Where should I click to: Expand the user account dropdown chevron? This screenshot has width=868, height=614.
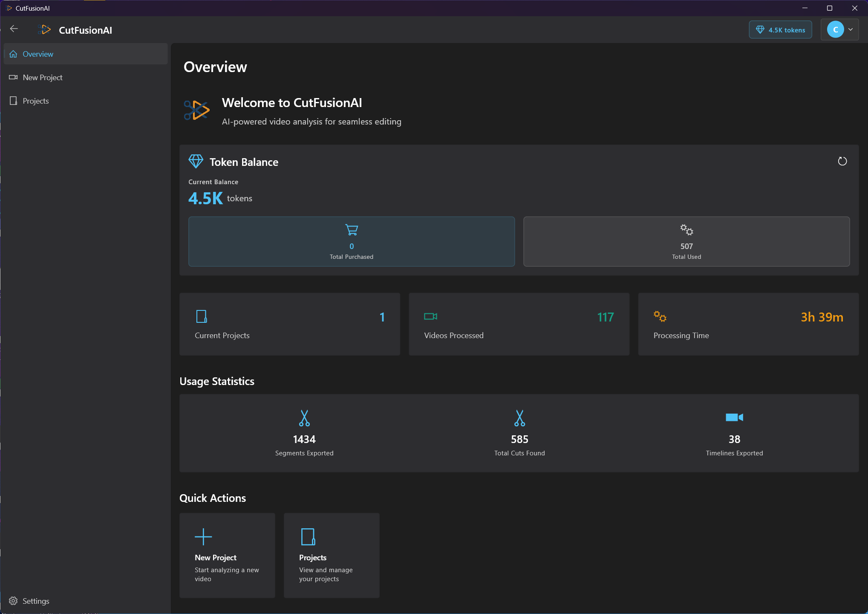tap(851, 30)
